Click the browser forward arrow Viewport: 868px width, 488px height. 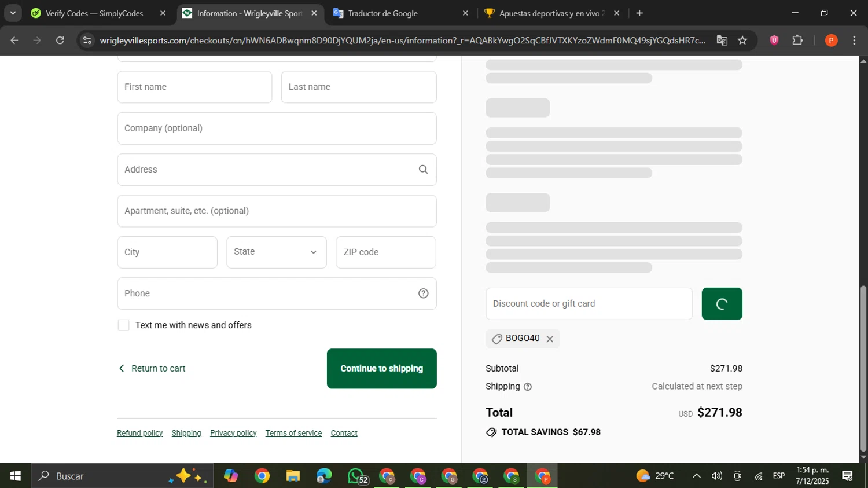tap(37, 41)
